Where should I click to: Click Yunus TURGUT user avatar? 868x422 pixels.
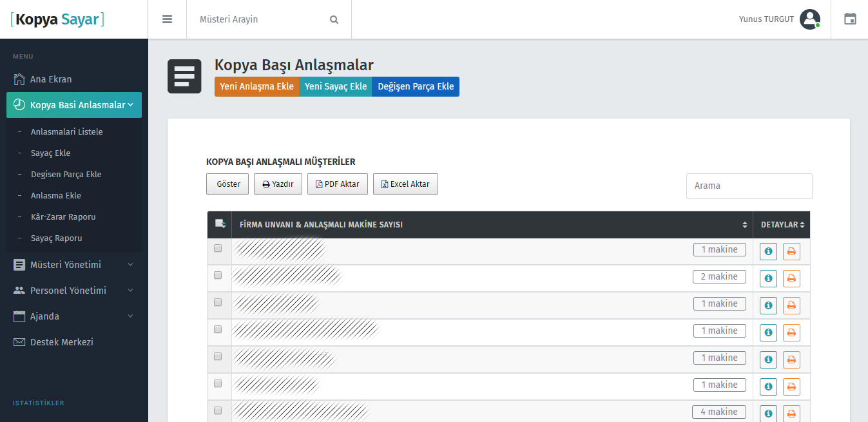click(809, 19)
